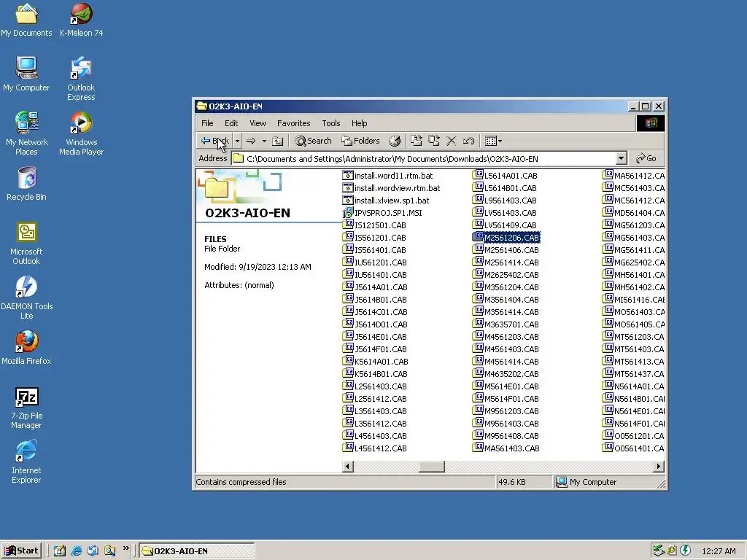
Task: Toggle the Folders pane button
Action: point(360,141)
